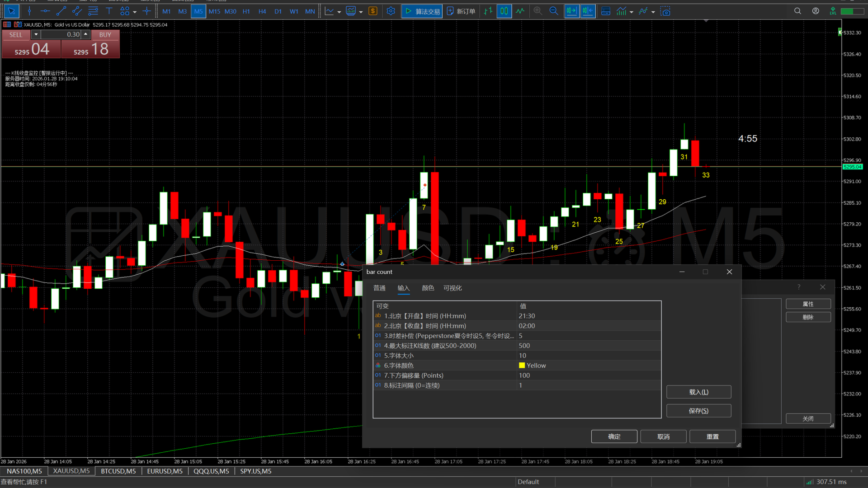Toggle chart auto-scroll to latest bar
Image resolution: width=868 pixels, height=488 pixels.
pyautogui.click(x=571, y=11)
